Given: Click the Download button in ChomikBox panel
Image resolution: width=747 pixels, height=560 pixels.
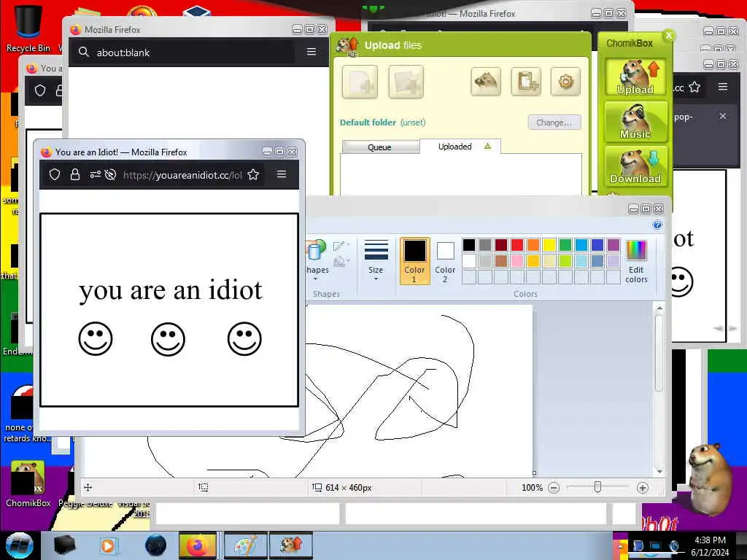Looking at the screenshot, I should (x=635, y=166).
